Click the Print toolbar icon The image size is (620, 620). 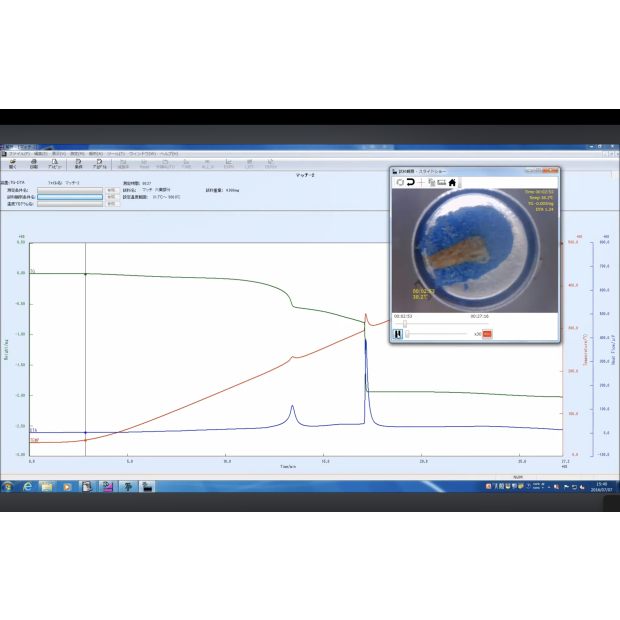pyautogui.click(x=34, y=164)
